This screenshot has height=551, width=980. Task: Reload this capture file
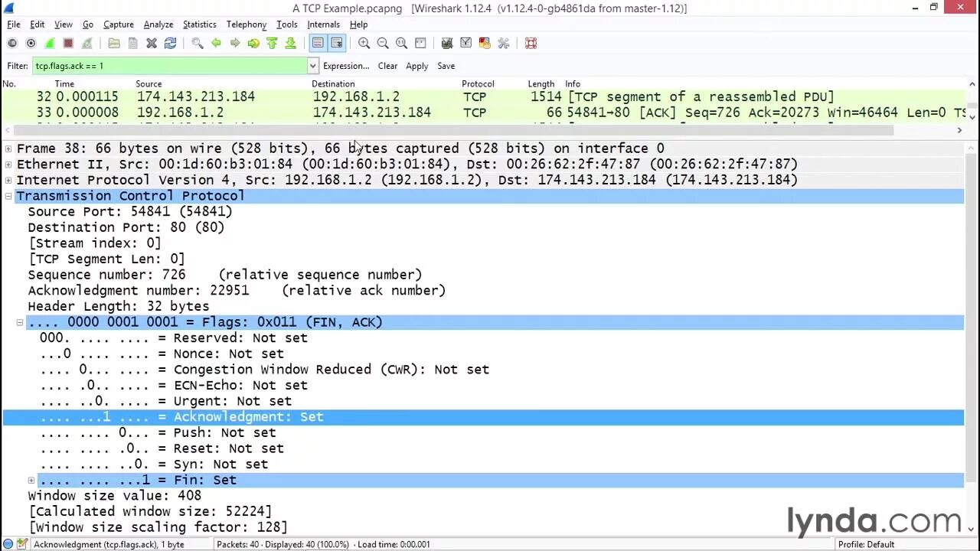pos(170,43)
